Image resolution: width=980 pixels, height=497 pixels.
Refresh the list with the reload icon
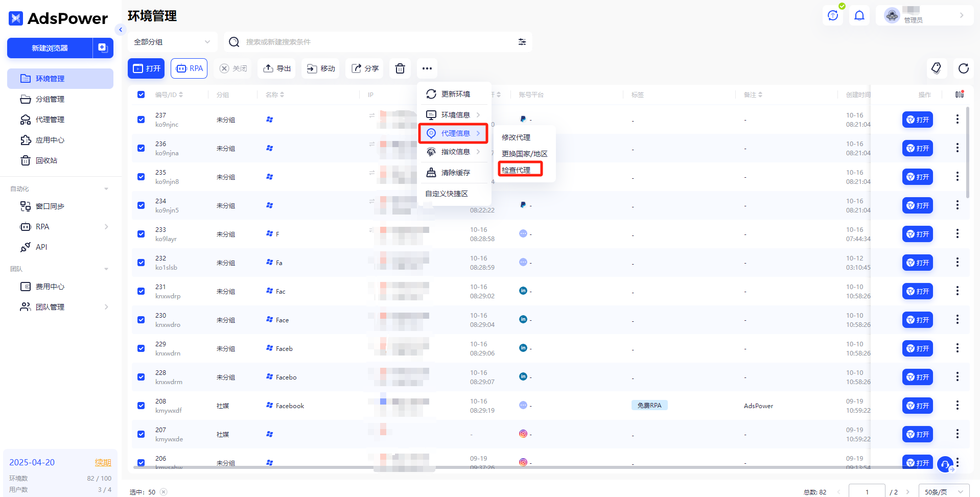coord(964,68)
